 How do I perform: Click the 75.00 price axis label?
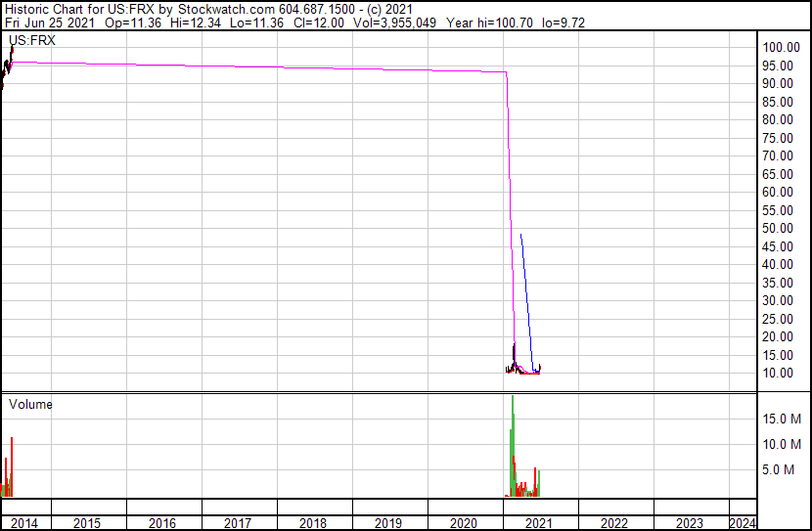(x=778, y=138)
